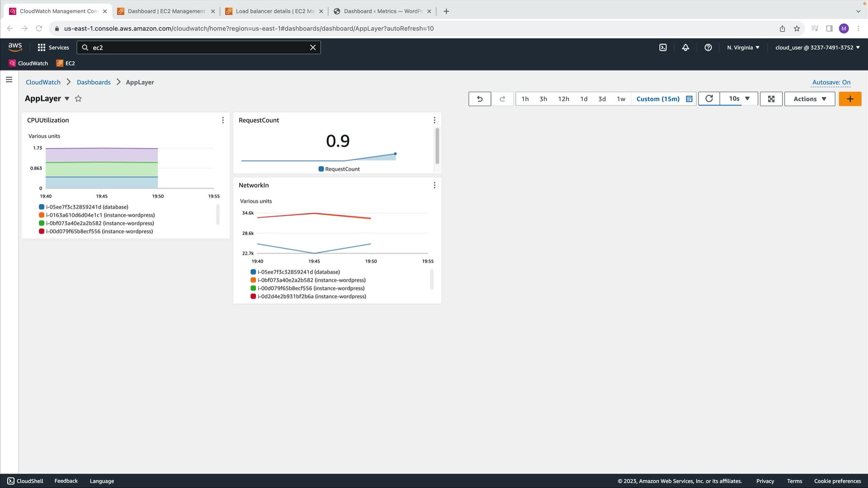Open the custom time range calendar icon
This screenshot has height=488, width=868.
[689, 99]
